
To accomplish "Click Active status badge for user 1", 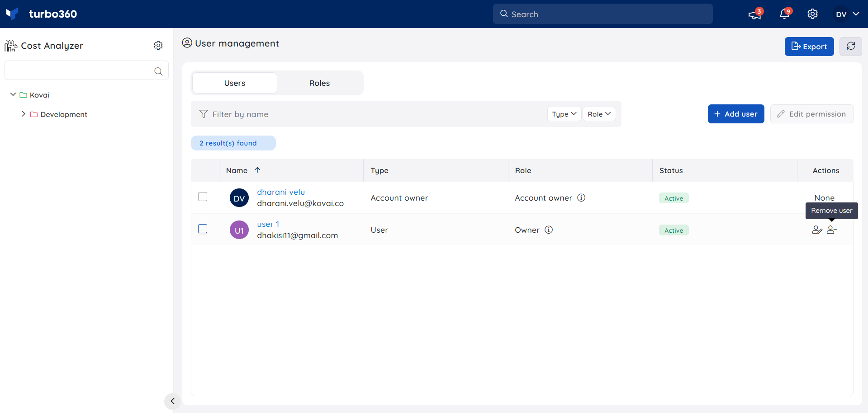I will pos(674,230).
